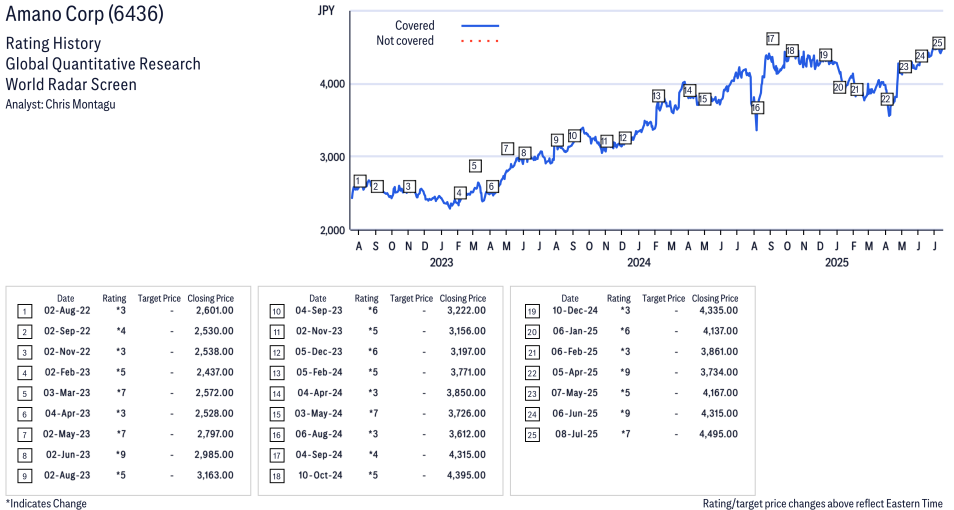Click the 03-Mar-23 date cell

coord(66,393)
